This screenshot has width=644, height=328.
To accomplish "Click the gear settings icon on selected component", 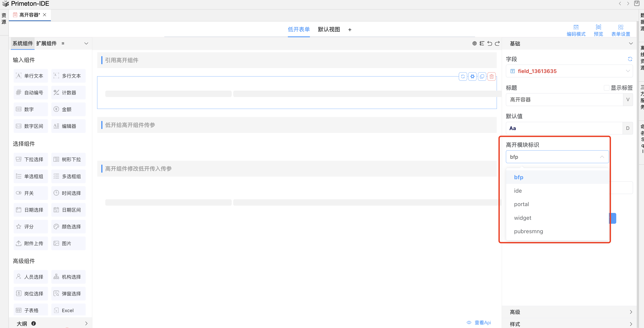I will (x=472, y=76).
